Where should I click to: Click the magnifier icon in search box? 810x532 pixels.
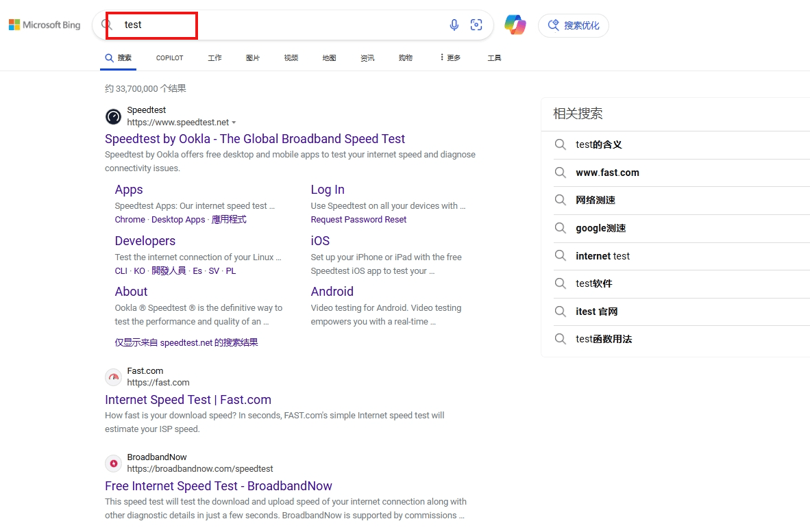pyautogui.click(x=106, y=25)
